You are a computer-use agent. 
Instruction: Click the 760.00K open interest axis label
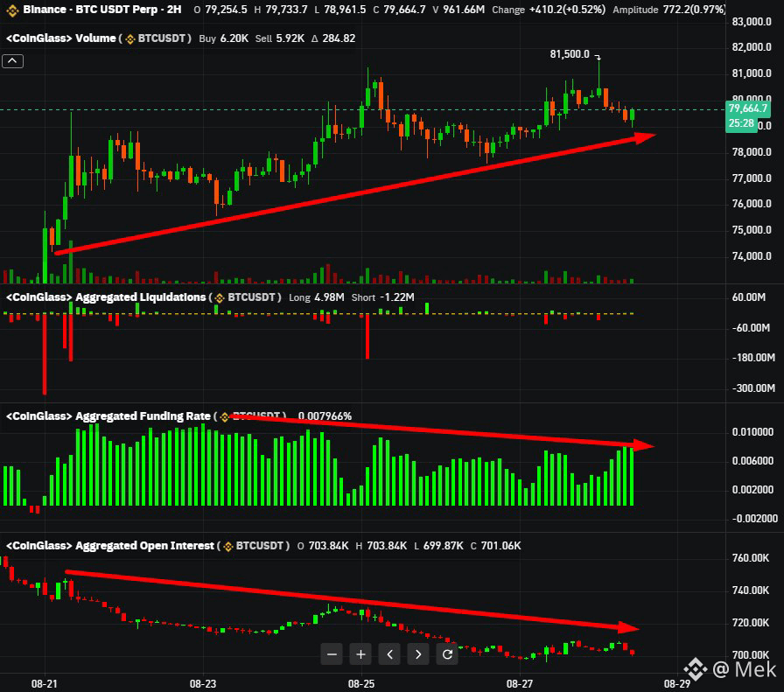(751, 558)
